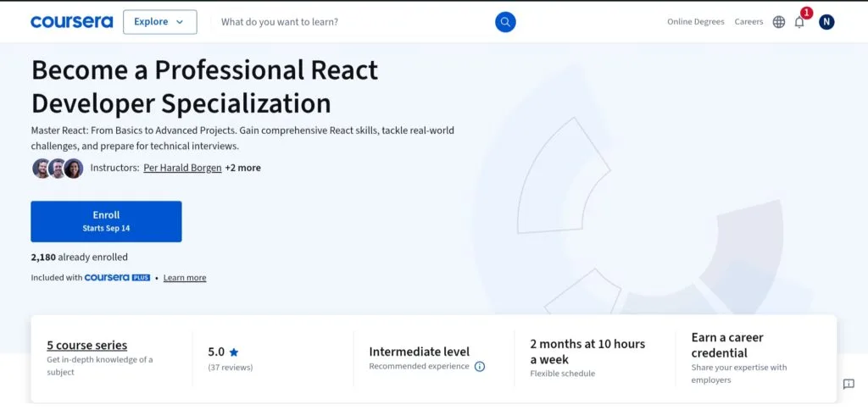Image resolution: width=868 pixels, height=410 pixels.
Task: Click the Coursera logo
Action: [x=71, y=22]
